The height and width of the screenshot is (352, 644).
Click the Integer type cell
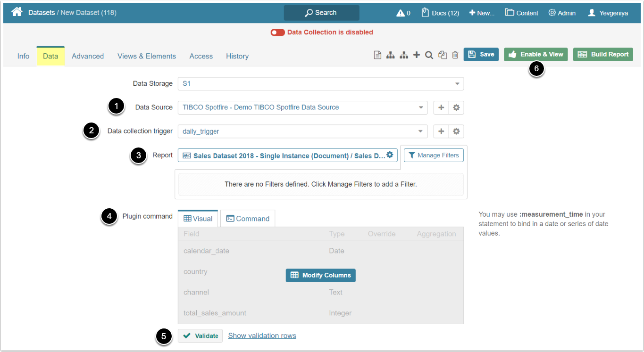(x=340, y=313)
